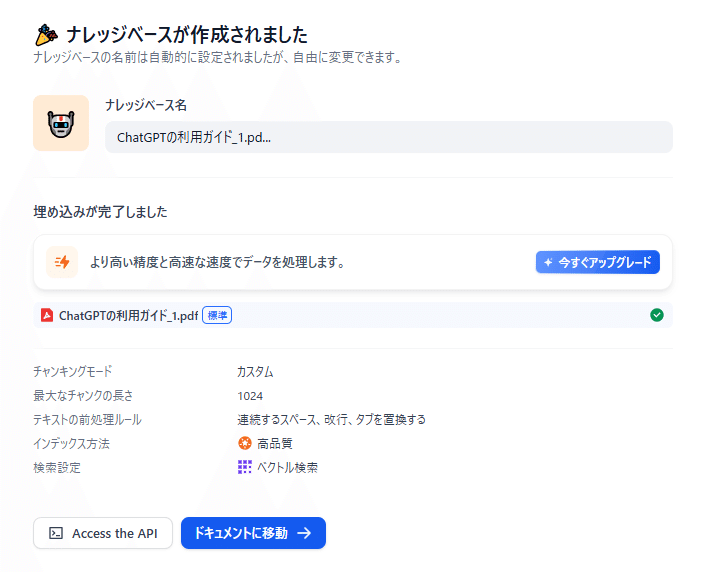Click the 最大なチャンクの長さ label
The height and width of the screenshot is (572, 703).
tap(83, 396)
